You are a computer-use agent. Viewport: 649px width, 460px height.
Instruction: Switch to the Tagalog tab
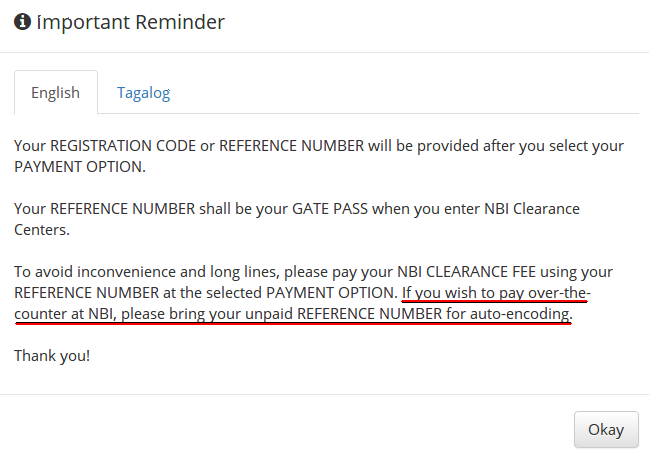[143, 93]
